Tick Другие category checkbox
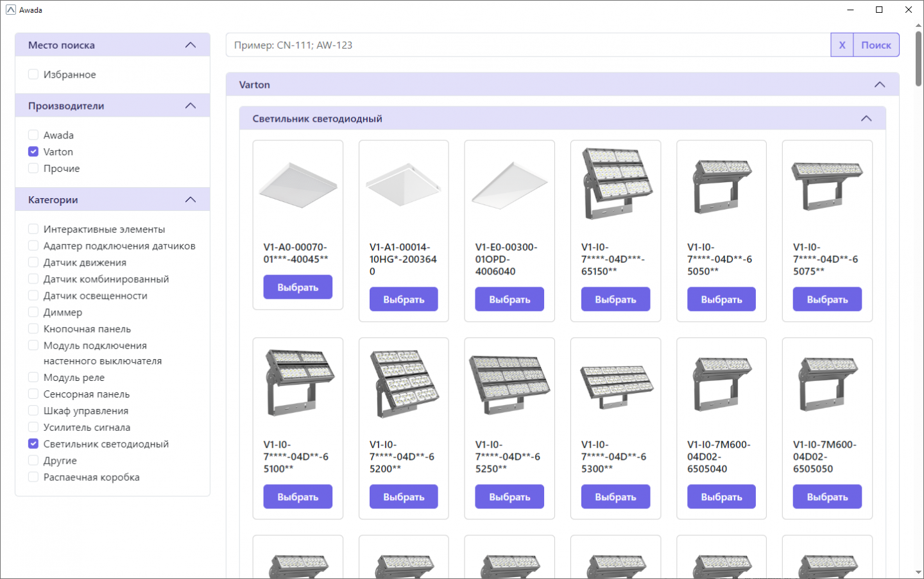 [x=33, y=460]
